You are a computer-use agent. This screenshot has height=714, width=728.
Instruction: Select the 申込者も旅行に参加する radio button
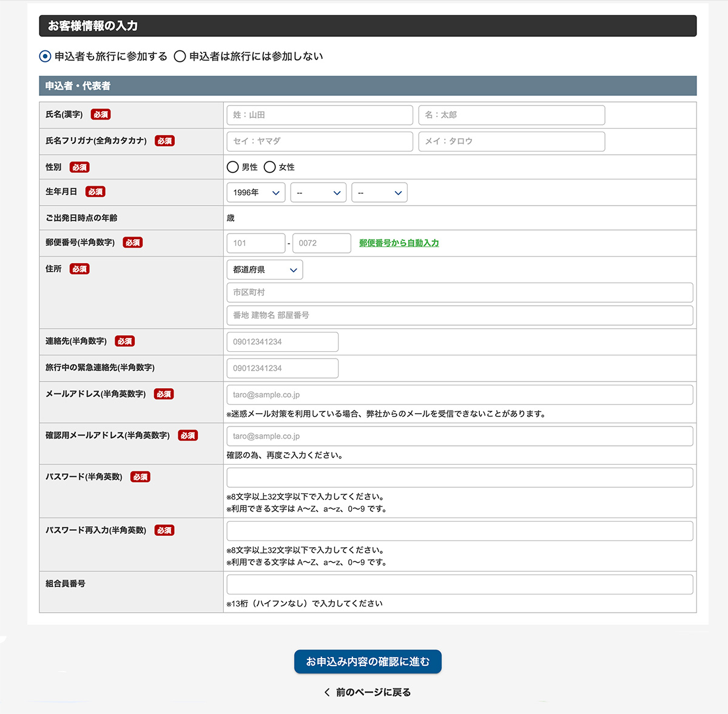click(44, 56)
